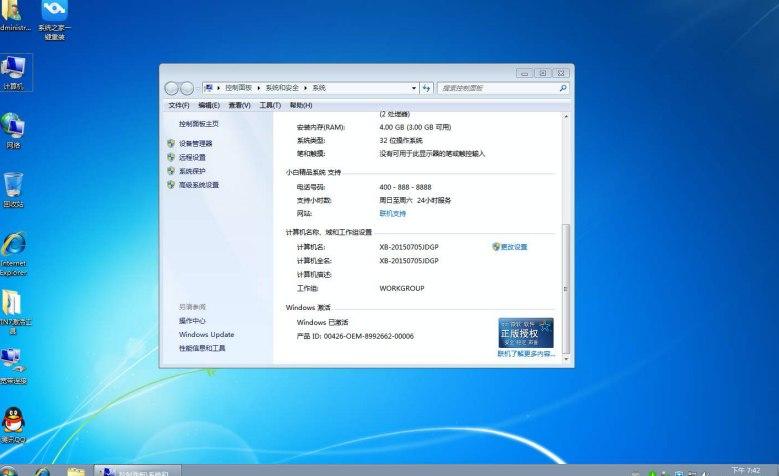Click the explorer Back arrow button
This screenshot has width=779, height=476.
[x=171, y=88]
